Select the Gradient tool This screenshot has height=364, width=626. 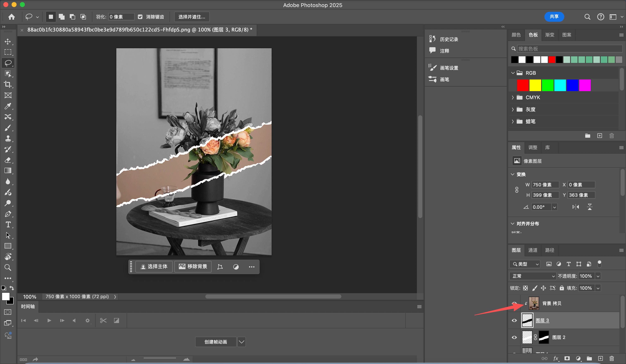8,171
